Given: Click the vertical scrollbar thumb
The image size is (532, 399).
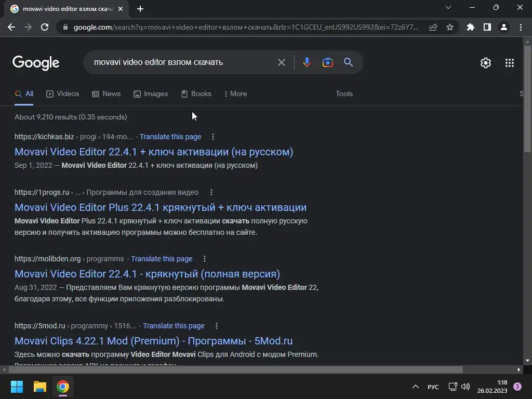Looking at the screenshot, I should pyautogui.click(x=527, y=99).
